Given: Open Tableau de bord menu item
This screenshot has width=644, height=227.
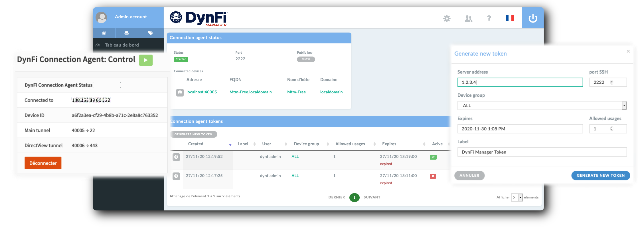Looking at the screenshot, I should point(122,45).
